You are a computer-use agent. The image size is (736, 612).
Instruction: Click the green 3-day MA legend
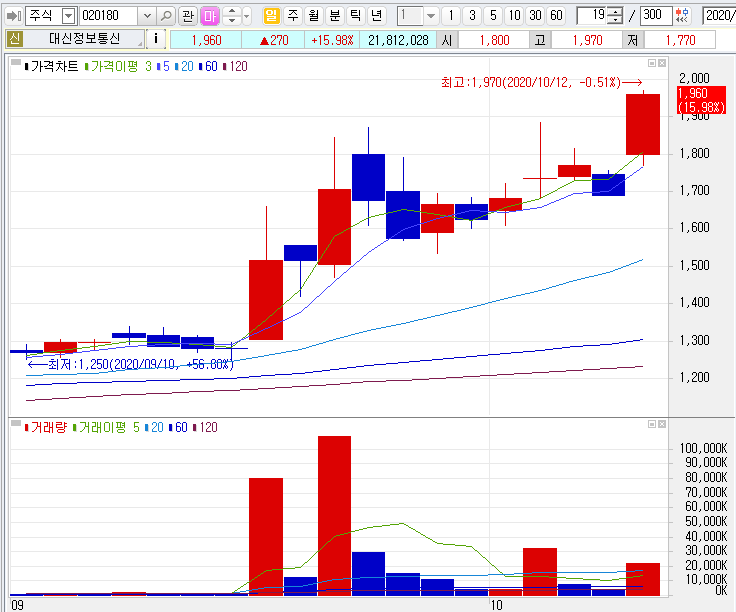click(x=148, y=67)
